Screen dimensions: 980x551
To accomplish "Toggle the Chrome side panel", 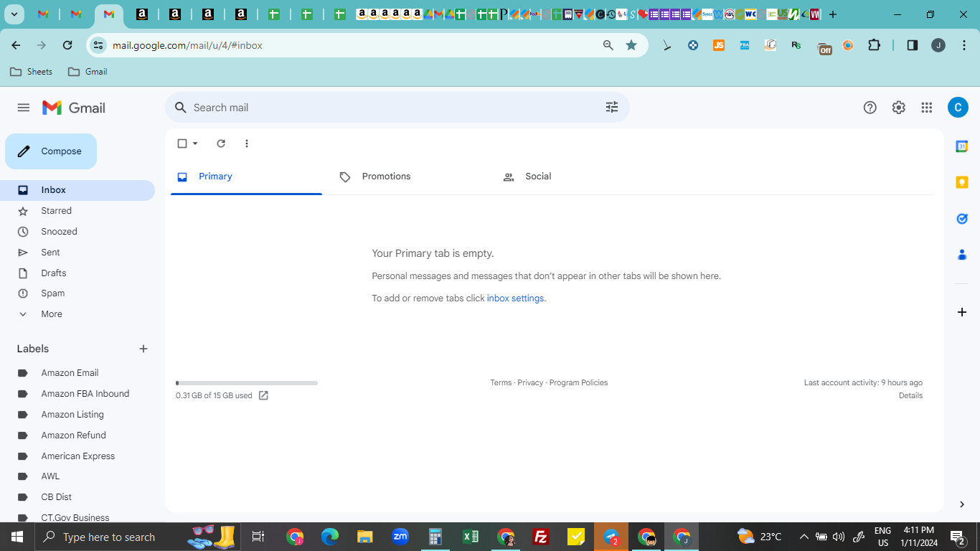I will point(913,45).
